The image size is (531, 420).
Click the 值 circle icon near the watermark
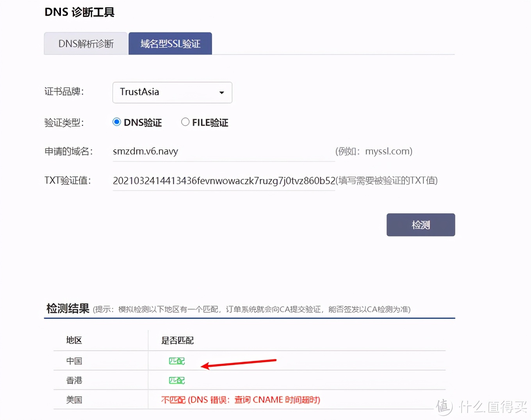pyautogui.click(x=442, y=408)
